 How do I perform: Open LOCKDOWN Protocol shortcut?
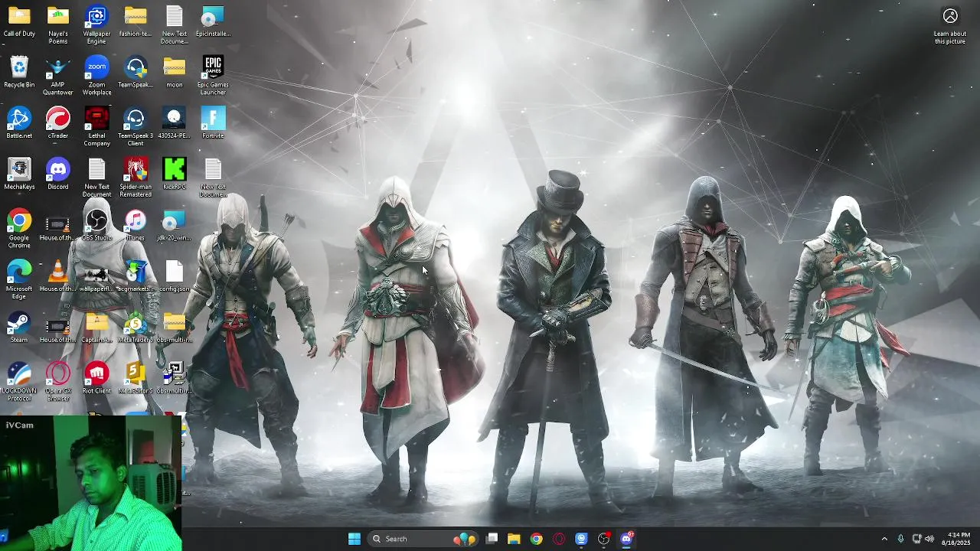(19, 382)
